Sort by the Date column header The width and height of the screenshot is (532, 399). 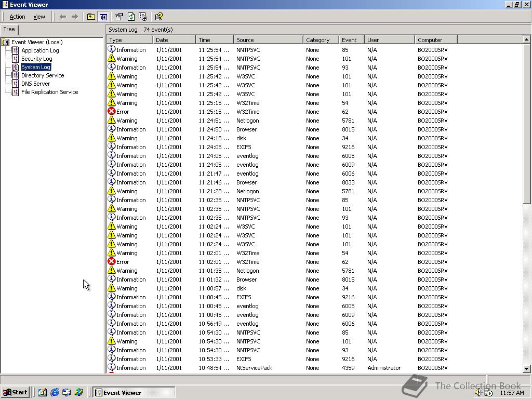(174, 39)
